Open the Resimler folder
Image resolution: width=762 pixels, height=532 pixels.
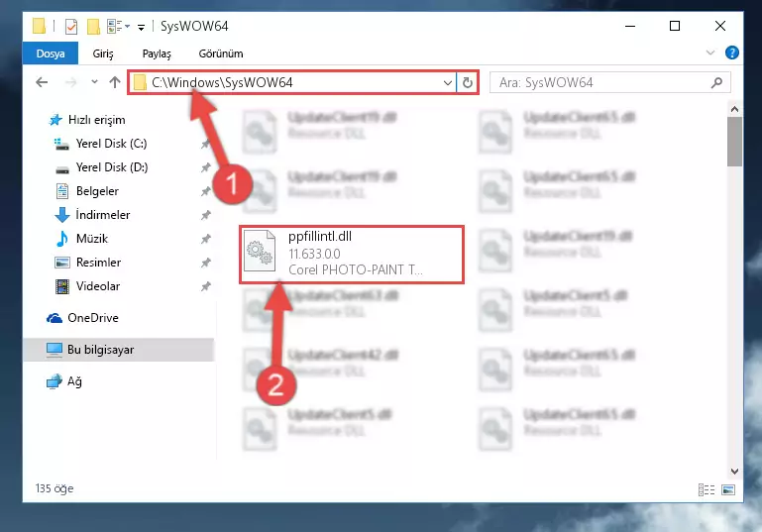(98, 263)
